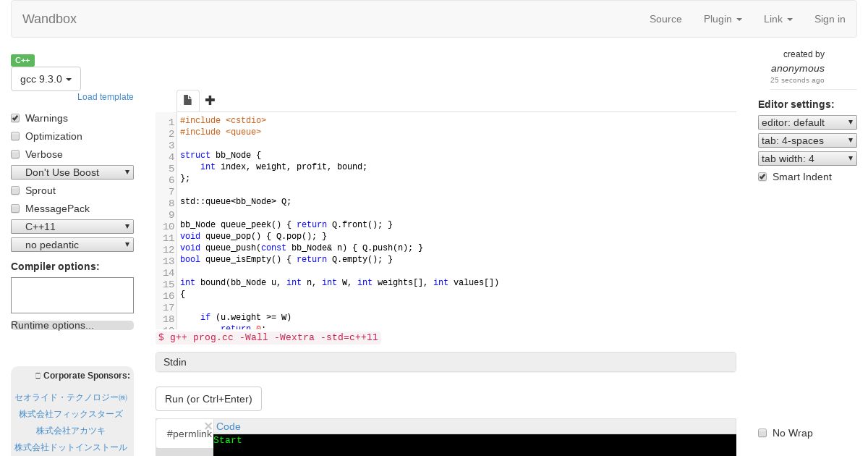The image size is (868, 456).
Task: Click the 'void queue_push' code line
Action: [x=302, y=248]
